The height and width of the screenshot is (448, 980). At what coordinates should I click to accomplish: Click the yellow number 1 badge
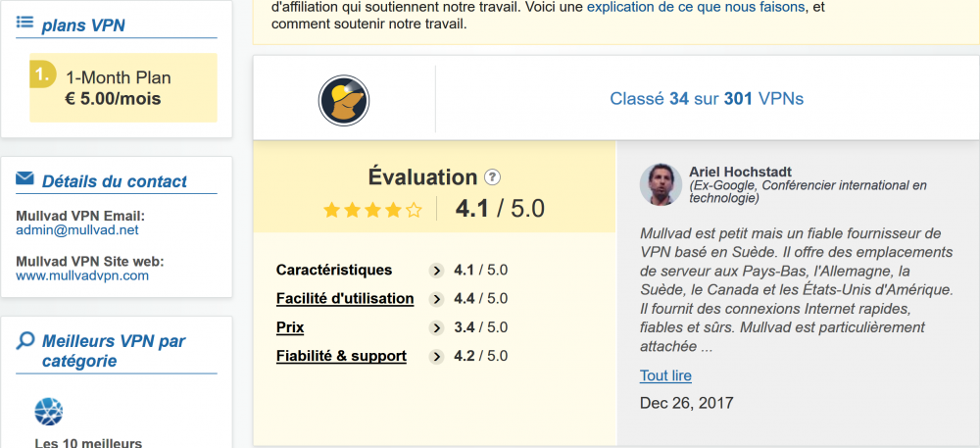(x=42, y=74)
